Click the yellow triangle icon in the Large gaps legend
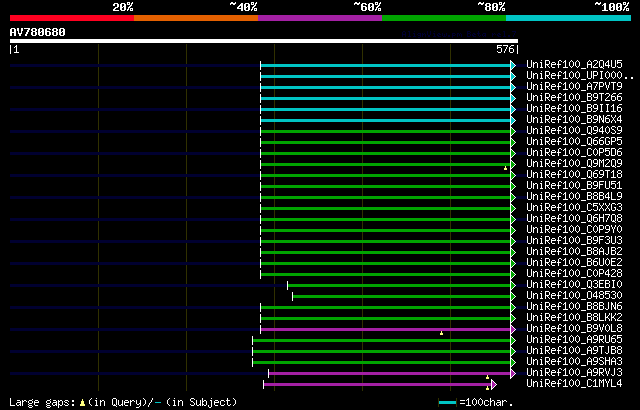The height and width of the screenshot is (410, 640). pyautogui.click(x=82, y=403)
